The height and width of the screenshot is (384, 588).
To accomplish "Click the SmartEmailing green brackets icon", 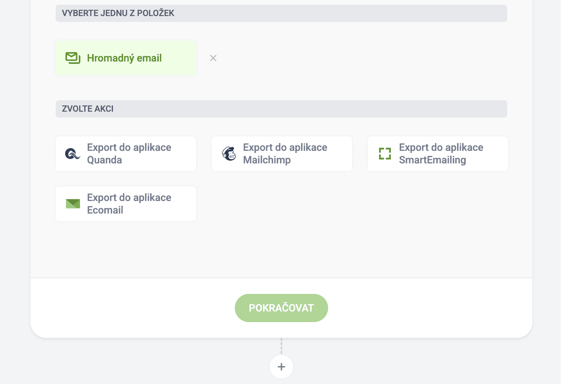I will pos(385,154).
